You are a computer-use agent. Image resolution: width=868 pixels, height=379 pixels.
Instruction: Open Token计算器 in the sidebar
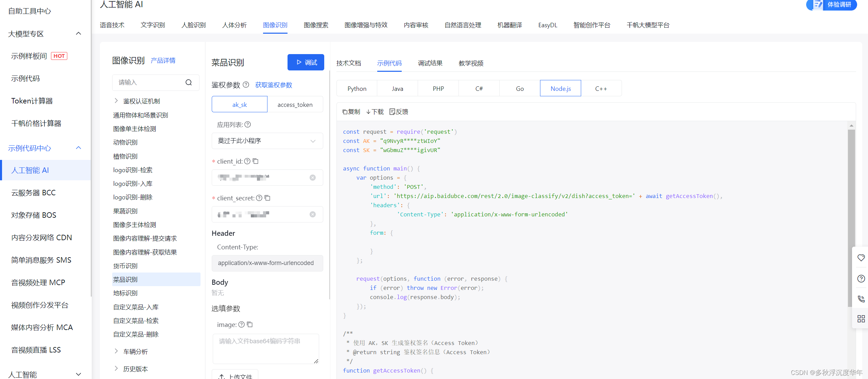[32, 101]
